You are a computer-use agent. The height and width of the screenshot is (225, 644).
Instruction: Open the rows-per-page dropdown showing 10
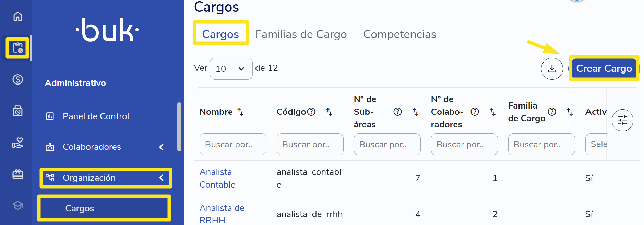[x=231, y=69]
